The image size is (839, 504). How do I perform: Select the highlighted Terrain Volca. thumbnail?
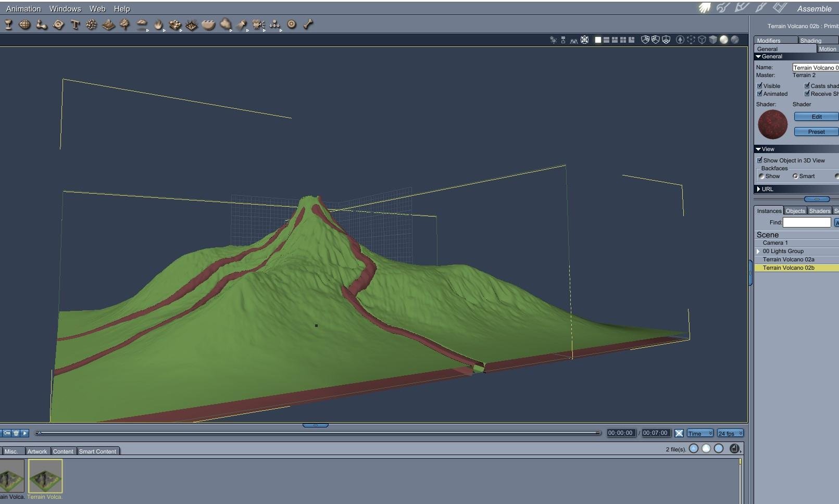point(45,476)
